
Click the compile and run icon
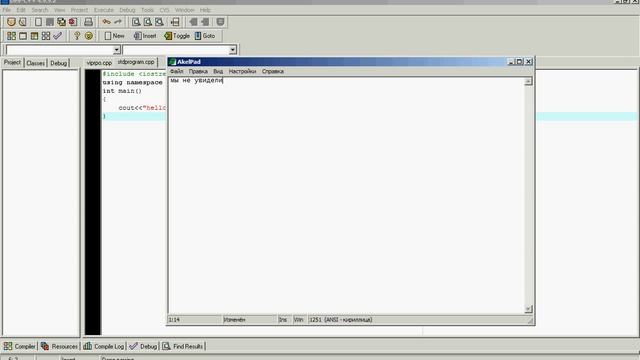point(34,36)
